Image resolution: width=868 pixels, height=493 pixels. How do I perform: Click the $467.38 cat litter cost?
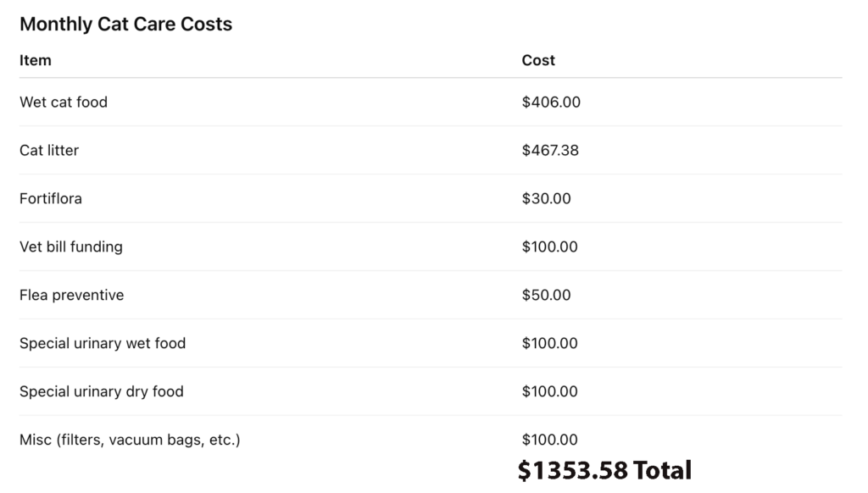coord(550,151)
